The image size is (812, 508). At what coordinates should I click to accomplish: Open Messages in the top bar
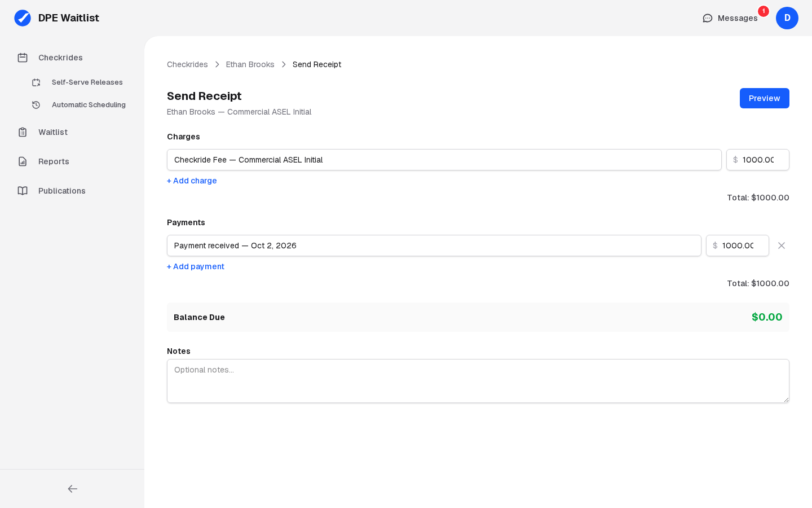pyautogui.click(x=730, y=18)
